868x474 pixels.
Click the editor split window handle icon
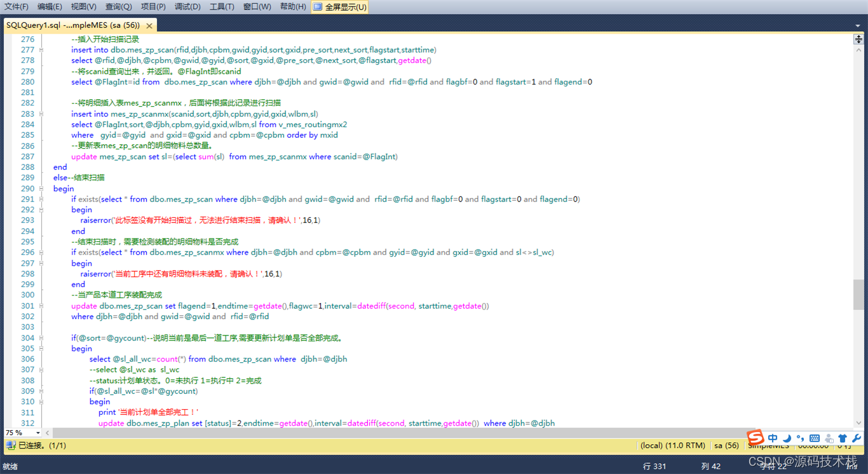click(x=858, y=39)
